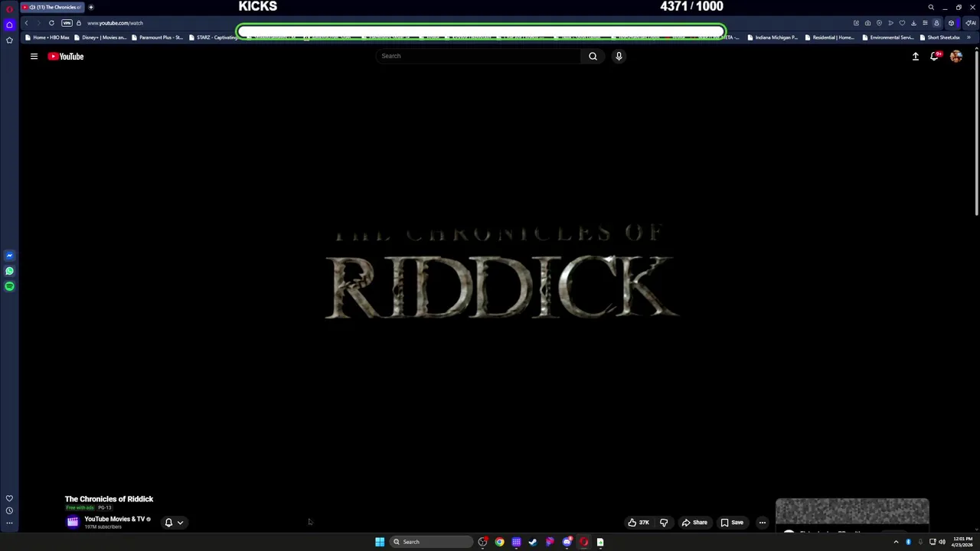This screenshot has height=551, width=980.
Task: Toggle channel subscription notification bell
Action: (x=168, y=523)
